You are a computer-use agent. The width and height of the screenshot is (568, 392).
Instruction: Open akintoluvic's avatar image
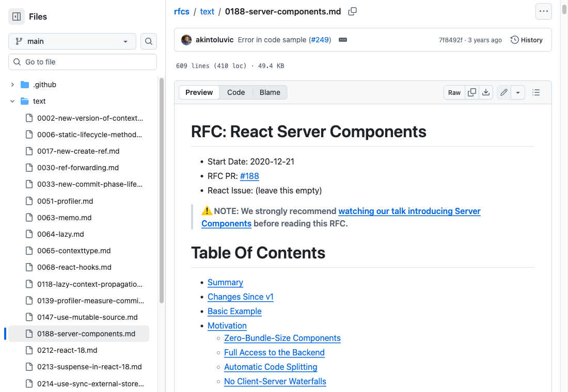[186, 40]
